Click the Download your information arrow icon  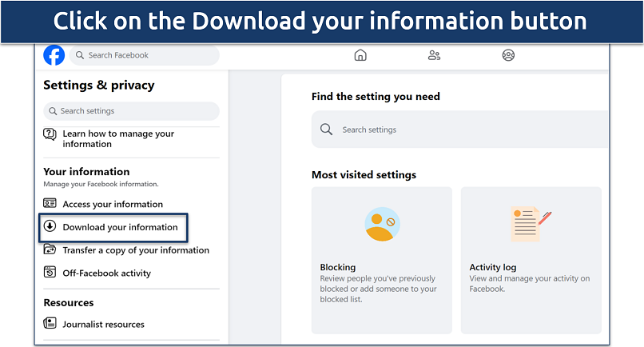50,227
